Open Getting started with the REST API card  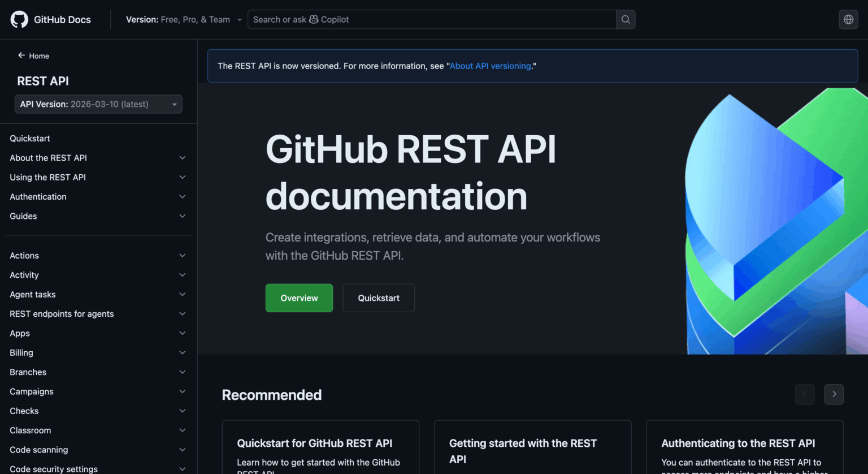(x=532, y=447)
